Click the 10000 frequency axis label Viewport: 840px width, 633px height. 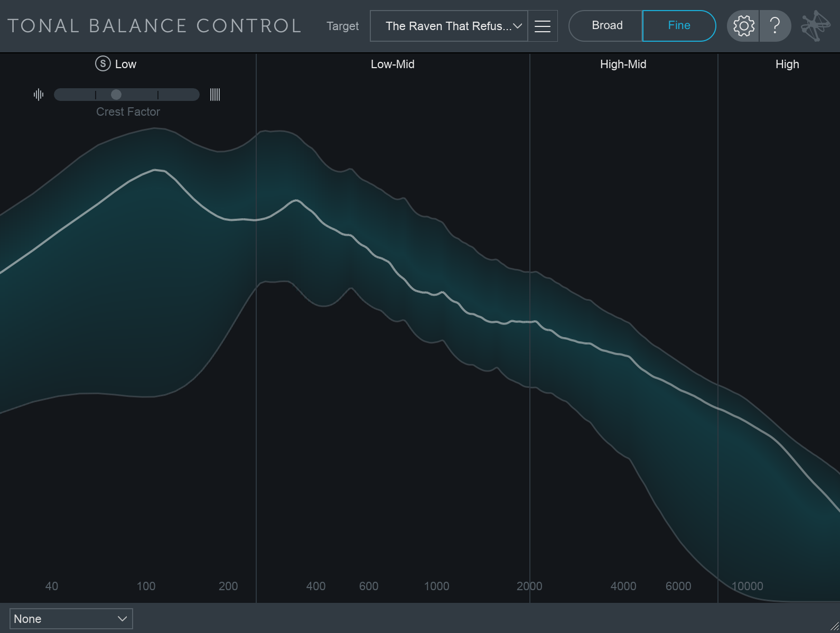747,586
